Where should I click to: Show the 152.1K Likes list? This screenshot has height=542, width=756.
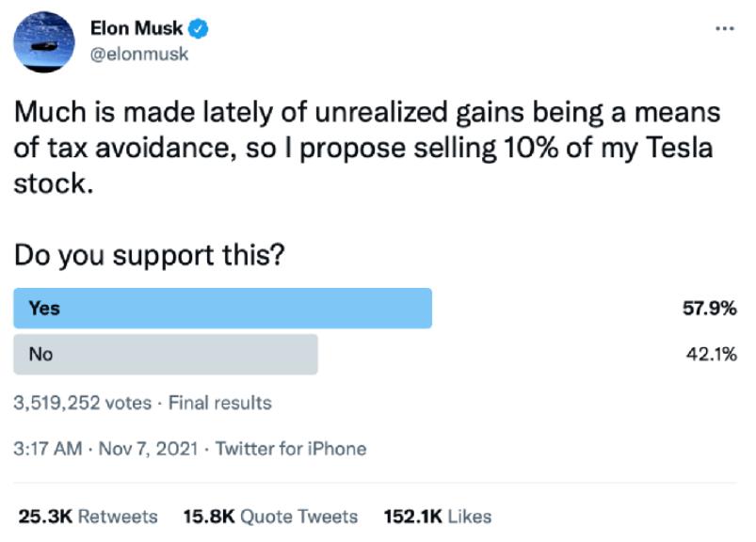point(438,516)
